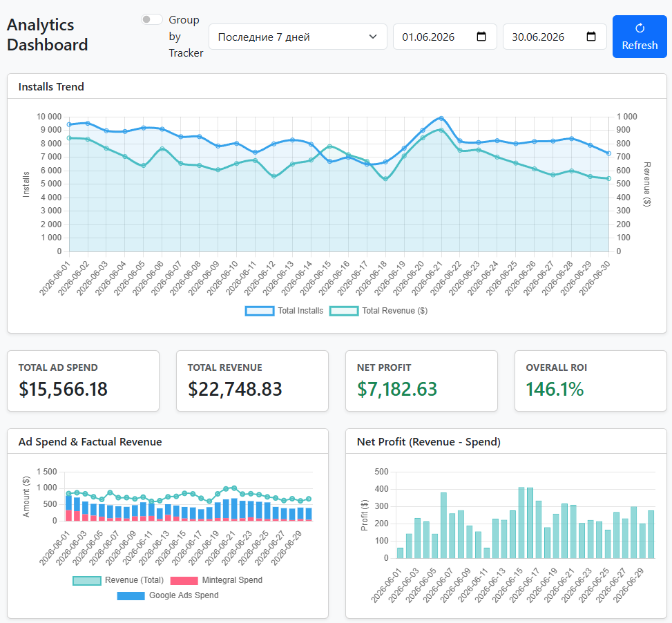Click the Total Installs legend label
Image resolution: width=672 pixels, height=623 pixels.
(x=300, y=311)
